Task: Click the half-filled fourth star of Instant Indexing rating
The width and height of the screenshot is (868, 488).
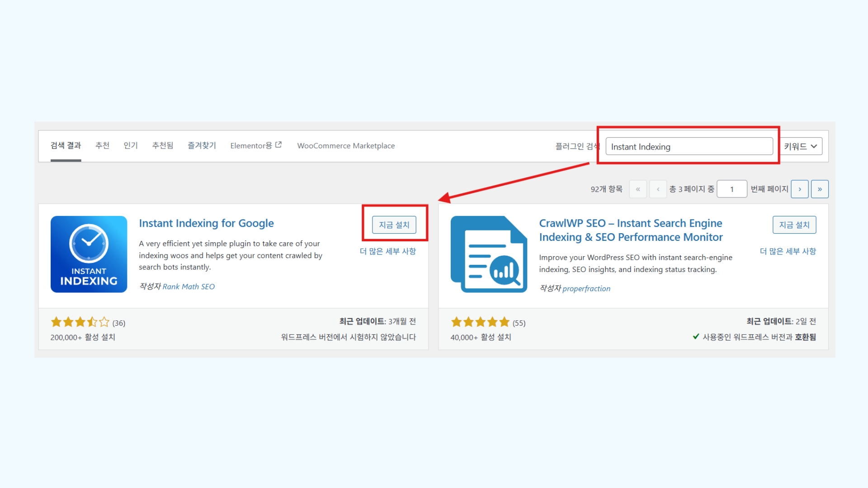Action: [92, 322]
